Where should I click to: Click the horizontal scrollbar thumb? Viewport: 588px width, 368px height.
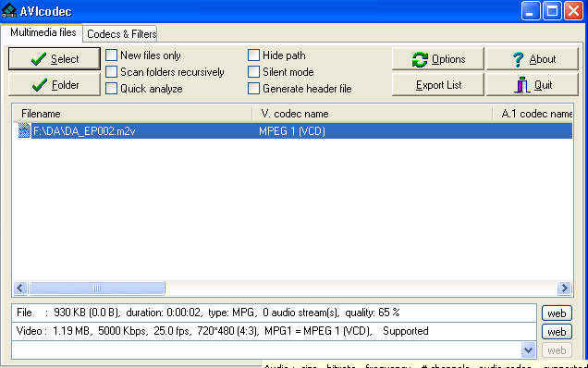(97, 288)
